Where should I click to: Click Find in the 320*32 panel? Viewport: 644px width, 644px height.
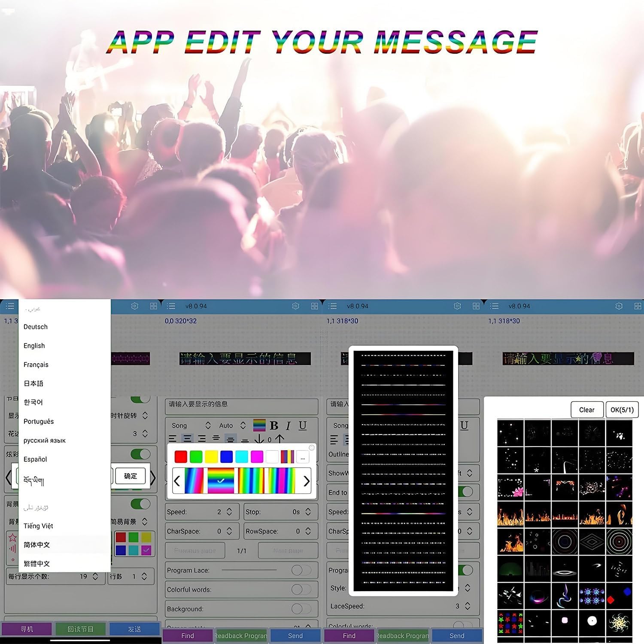[188, 635]
